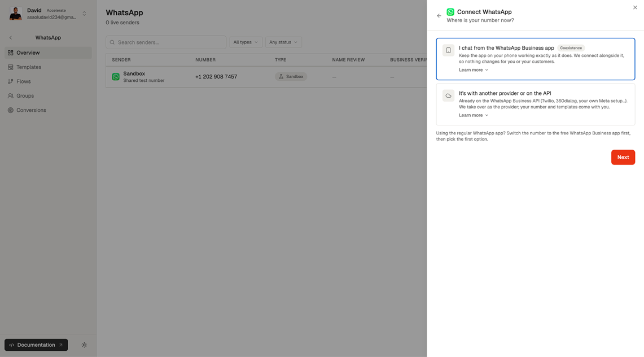Screen dimensions: 644x357
Task: Click the Conversions target icon
Action: (x=11, y=110)
